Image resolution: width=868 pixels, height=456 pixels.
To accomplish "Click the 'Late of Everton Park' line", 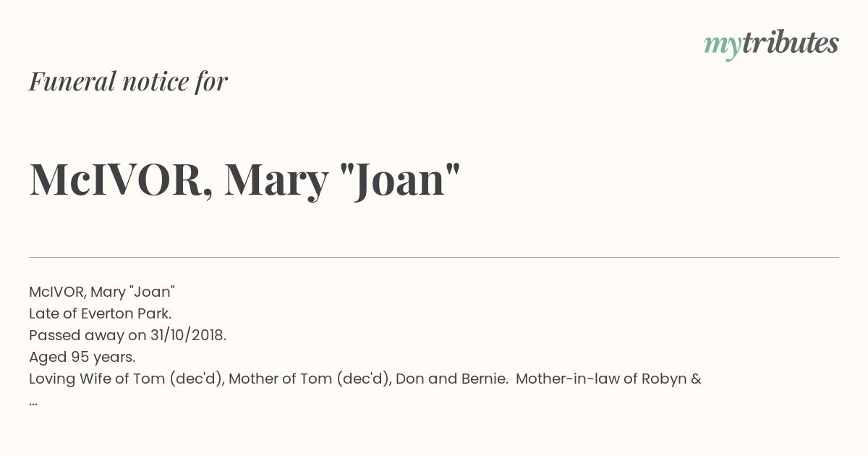I will (x=100, y=313).
